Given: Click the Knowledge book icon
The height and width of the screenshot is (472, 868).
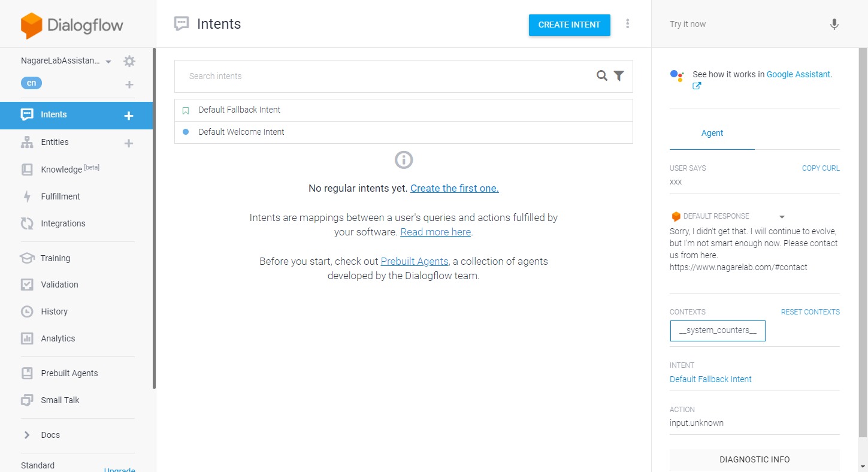Looking at the screenshot, I should [x=27, y=170].
